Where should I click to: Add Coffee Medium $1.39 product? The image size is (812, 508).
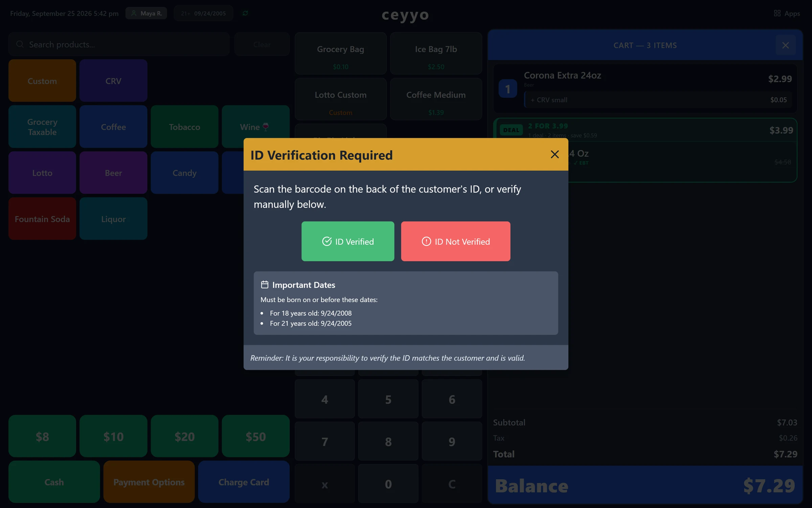click(436, 99)
